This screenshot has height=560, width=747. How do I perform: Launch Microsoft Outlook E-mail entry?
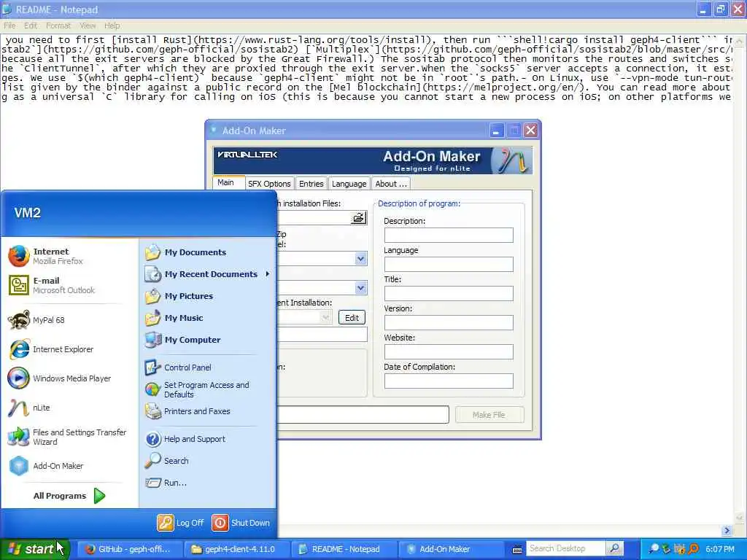(52, 285)
